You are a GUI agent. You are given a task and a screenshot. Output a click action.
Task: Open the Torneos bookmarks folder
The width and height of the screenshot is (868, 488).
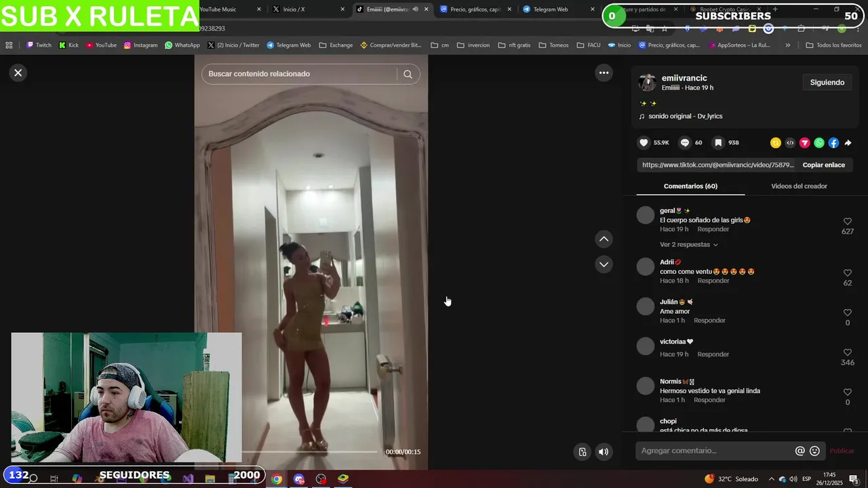553,45
